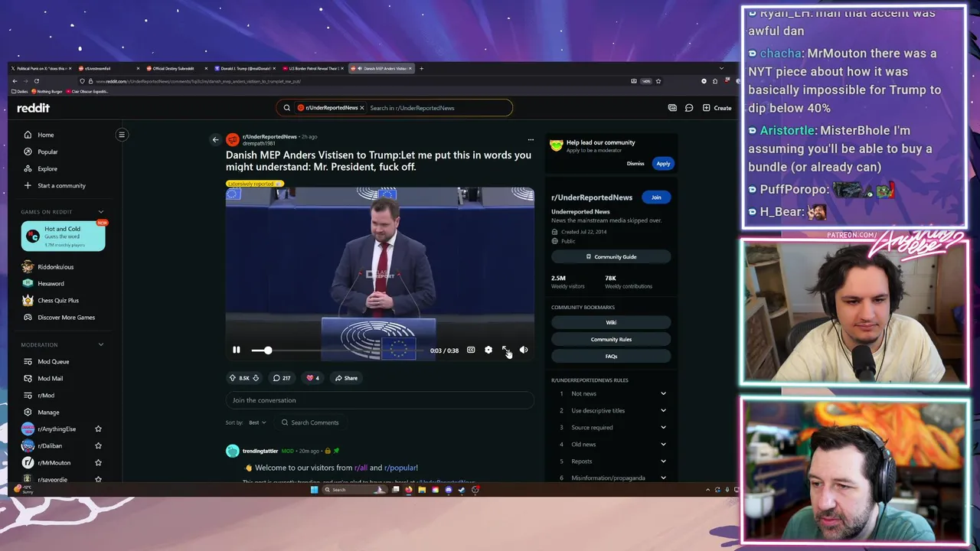Click the Search Comments box
Viewport: 980px width, 551px height.
(x=311, y=422)
